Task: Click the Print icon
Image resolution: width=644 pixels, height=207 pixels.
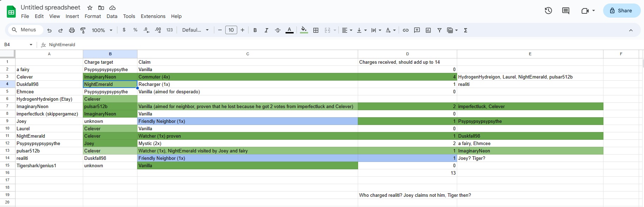Action: [x=72, y=30]
